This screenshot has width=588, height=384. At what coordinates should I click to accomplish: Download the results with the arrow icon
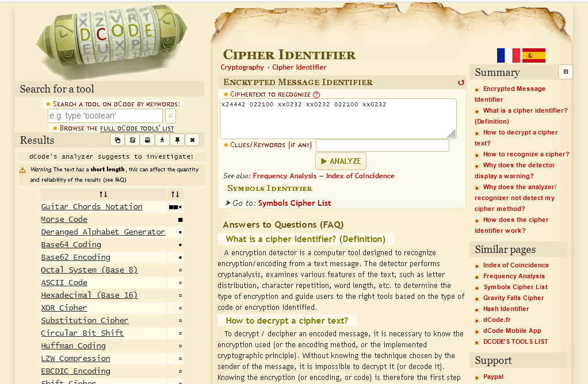point(162,140)
